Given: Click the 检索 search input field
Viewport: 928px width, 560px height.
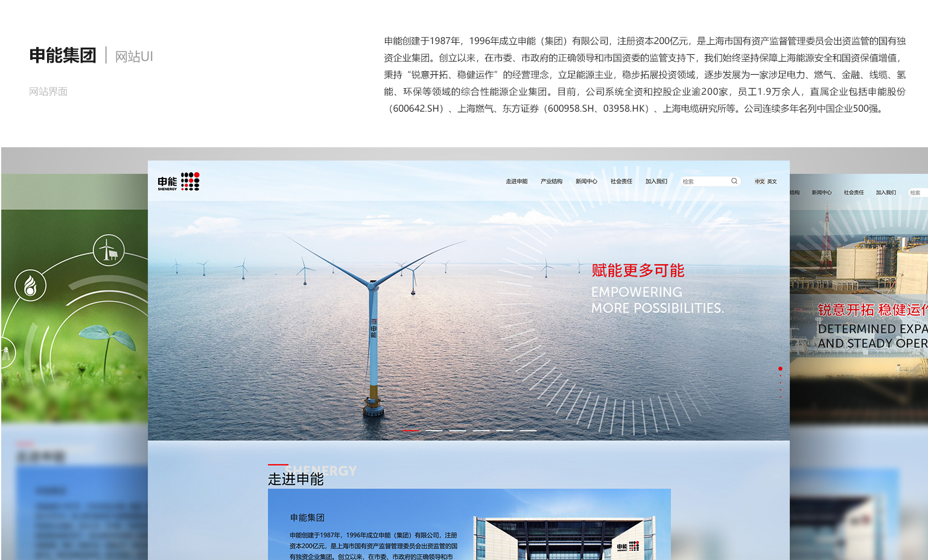Looking at the screenshot, I should 704,182.
